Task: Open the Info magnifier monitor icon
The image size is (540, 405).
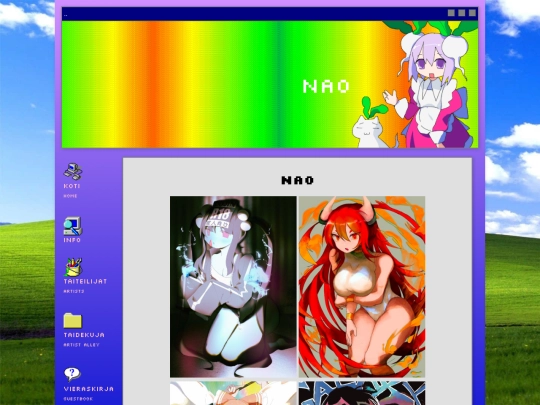Action: (73, 226)
